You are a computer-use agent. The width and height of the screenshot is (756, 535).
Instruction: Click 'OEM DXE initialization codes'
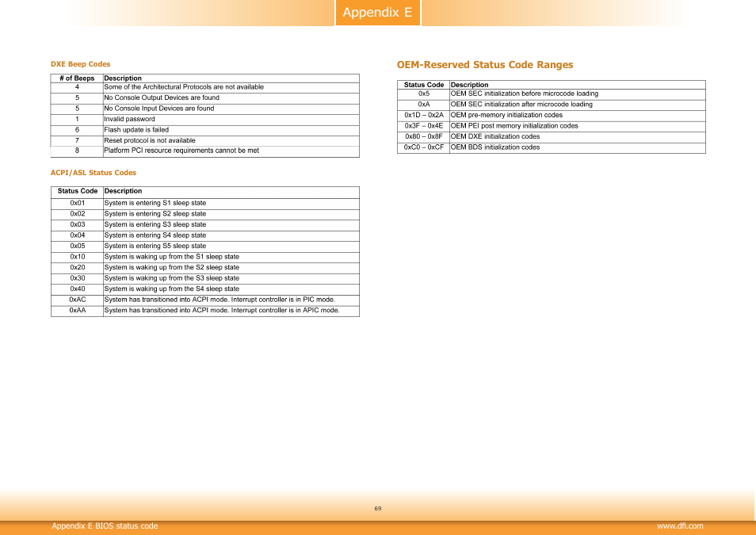[495, 136]
